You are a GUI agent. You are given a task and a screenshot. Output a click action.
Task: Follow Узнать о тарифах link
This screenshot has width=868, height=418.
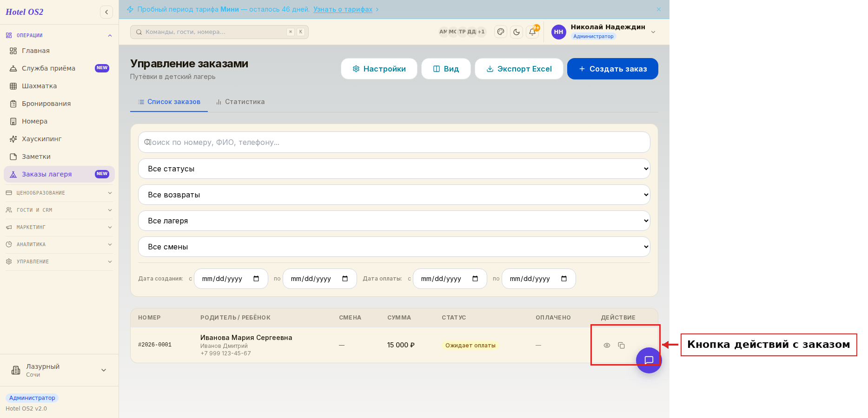tap(343, 9)
